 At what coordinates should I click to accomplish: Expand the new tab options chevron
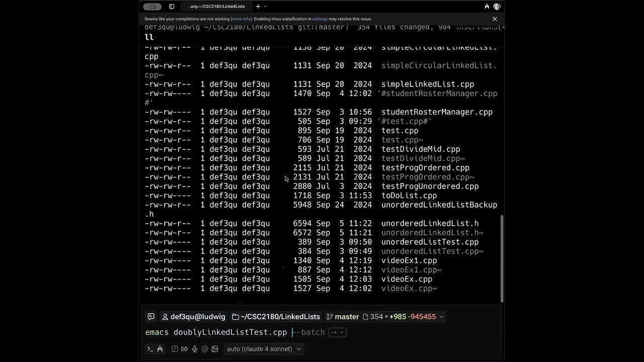pyautogui.click(x=265, y=7)
